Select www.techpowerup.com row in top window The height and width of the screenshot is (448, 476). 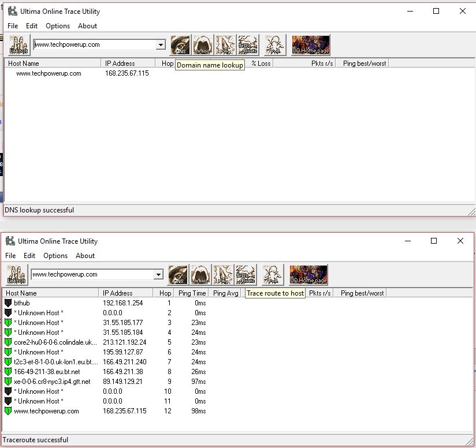(x=49, y=73)
